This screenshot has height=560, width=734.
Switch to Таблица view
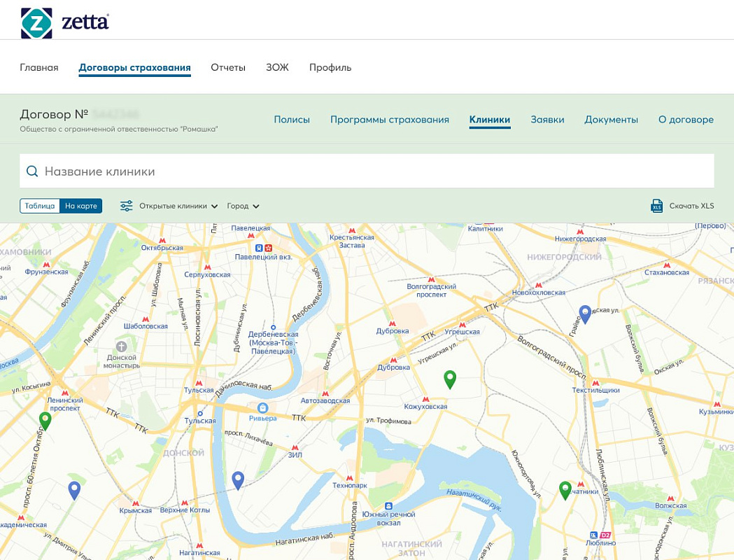pyautogui.click(x=40, y=206)
